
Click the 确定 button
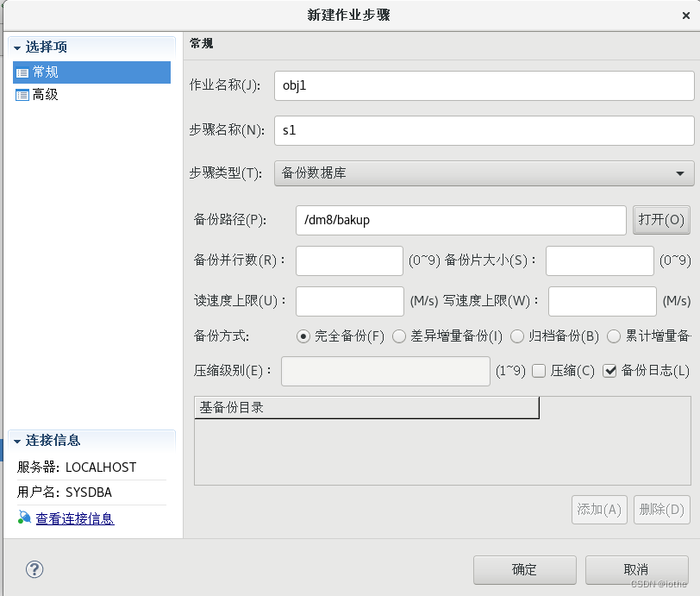[524, 569]
